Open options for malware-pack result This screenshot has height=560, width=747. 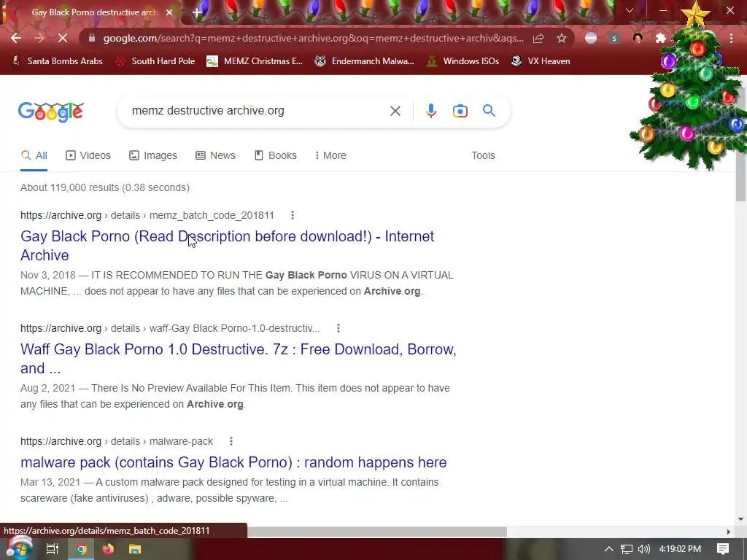click(x=231, y=441)
